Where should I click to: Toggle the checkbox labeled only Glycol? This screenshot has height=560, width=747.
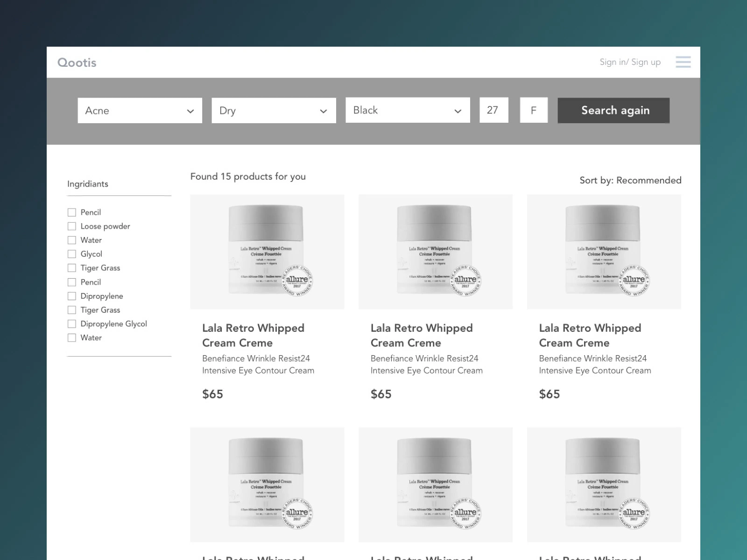[x=72, y=254]
